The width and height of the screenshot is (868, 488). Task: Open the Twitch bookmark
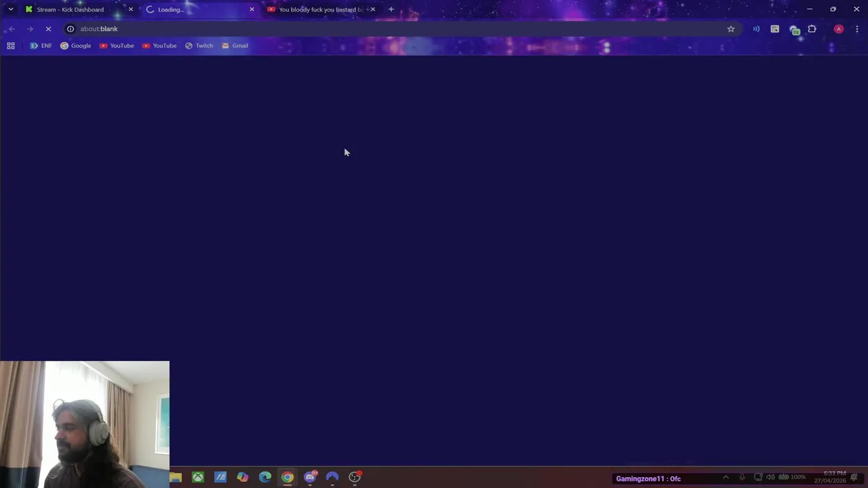(x=199, y=46)
